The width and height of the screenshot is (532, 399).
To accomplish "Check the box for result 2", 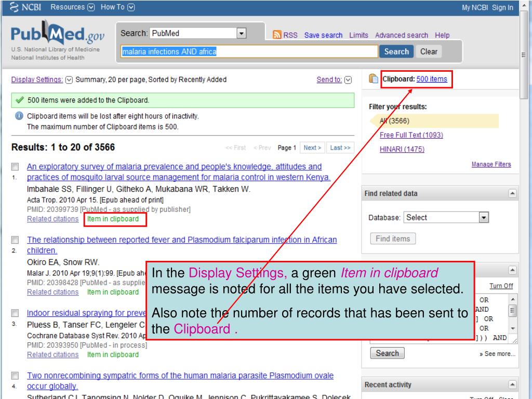I will click(15, 240).
